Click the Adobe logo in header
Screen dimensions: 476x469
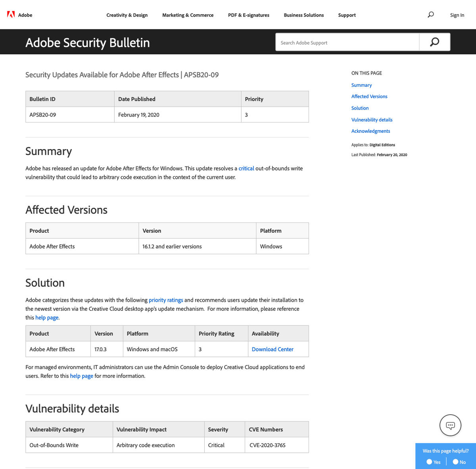coord(19,15)
